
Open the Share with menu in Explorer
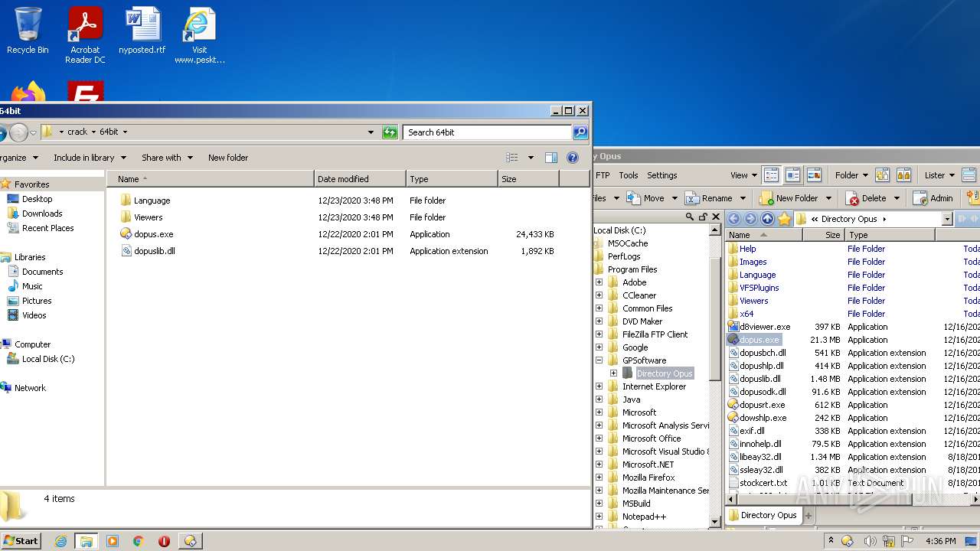click(166, 158)
